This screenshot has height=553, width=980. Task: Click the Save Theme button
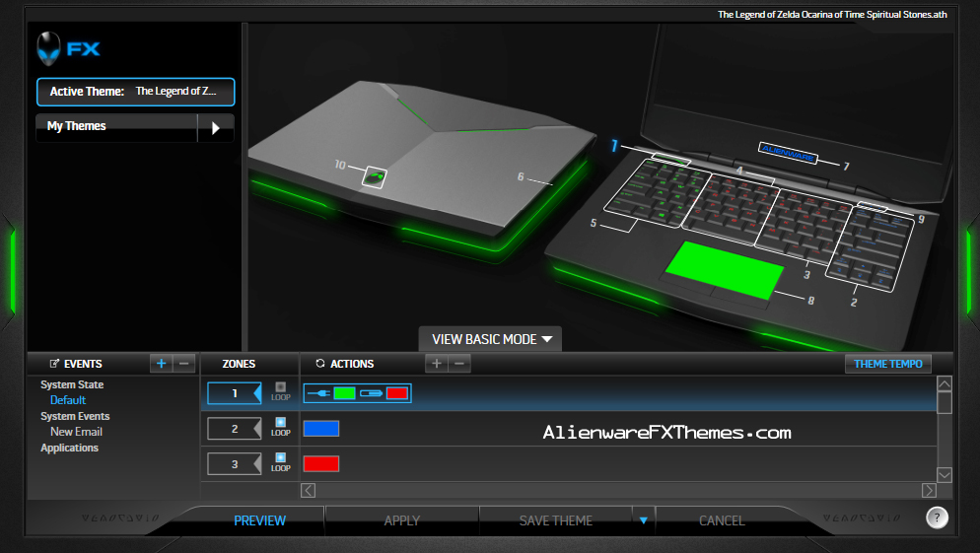coord(556,520)
